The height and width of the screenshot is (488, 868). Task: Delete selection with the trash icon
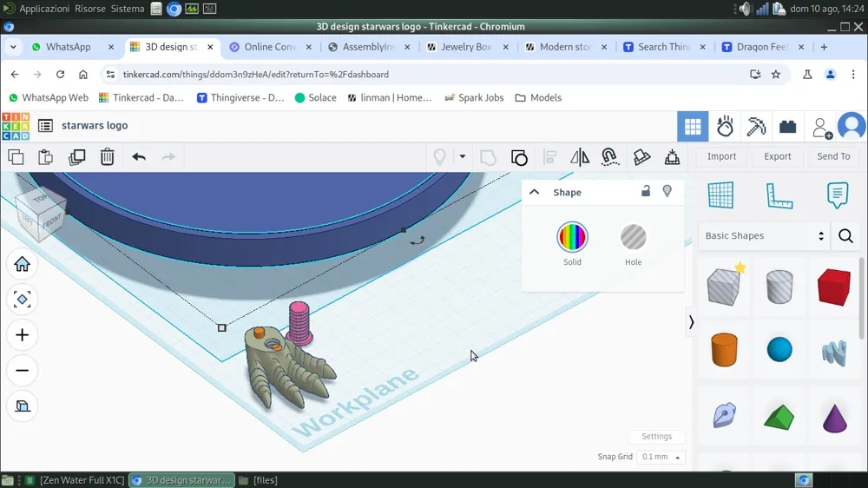107,157
